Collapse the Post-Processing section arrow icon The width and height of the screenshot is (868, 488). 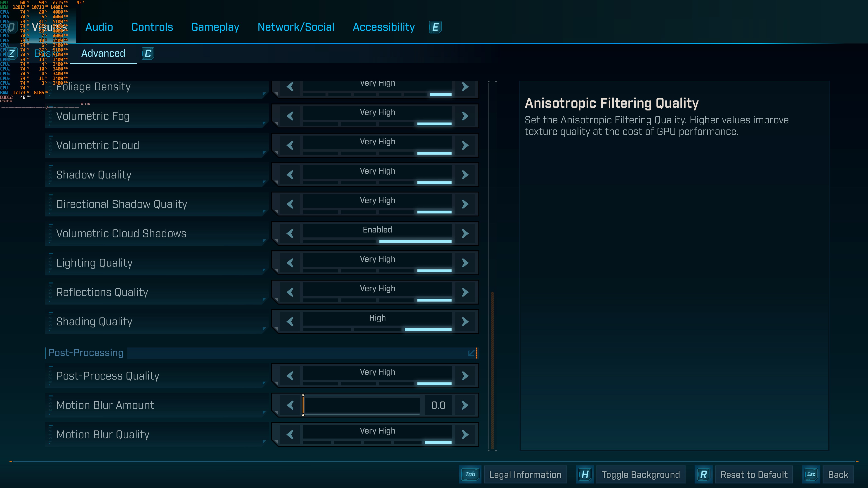point(471,353)
